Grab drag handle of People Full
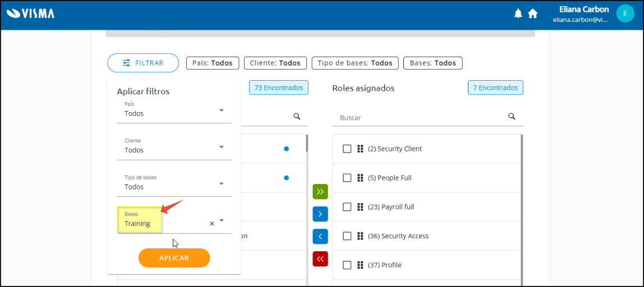The image size is (644, 287). 360,178
